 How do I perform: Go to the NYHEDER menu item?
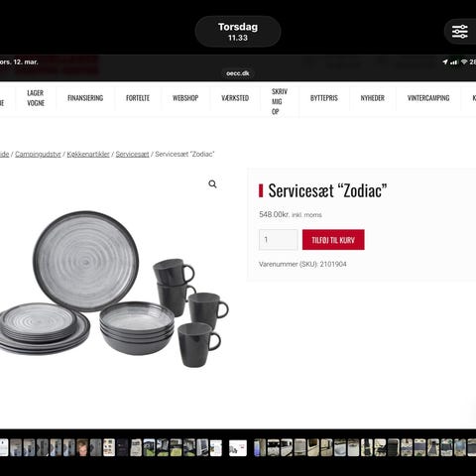372,98
